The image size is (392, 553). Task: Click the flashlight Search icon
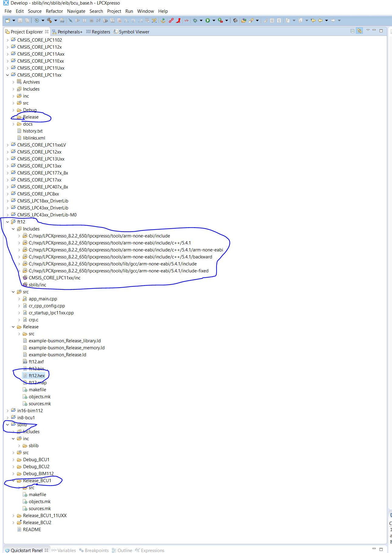(251, 20)
